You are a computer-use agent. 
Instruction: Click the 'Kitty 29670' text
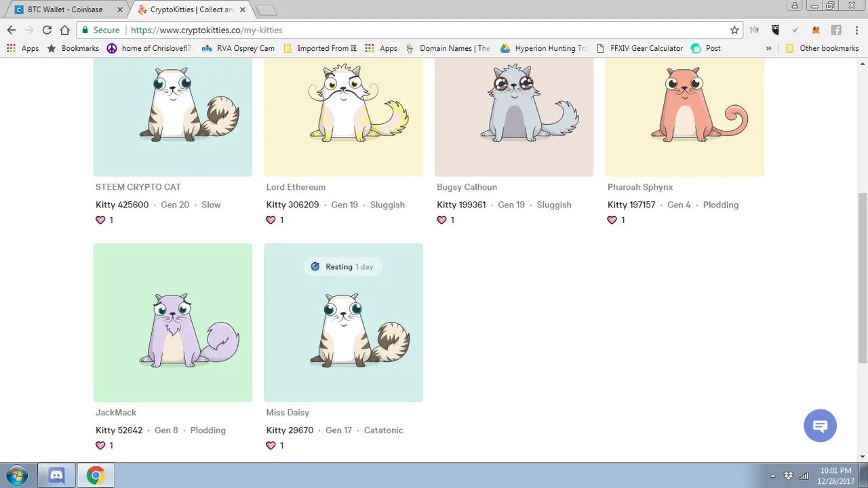pos(290,430)
